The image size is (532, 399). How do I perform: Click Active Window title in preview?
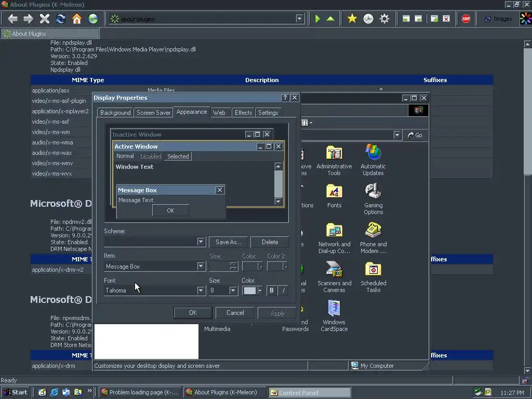pos(136,147)
